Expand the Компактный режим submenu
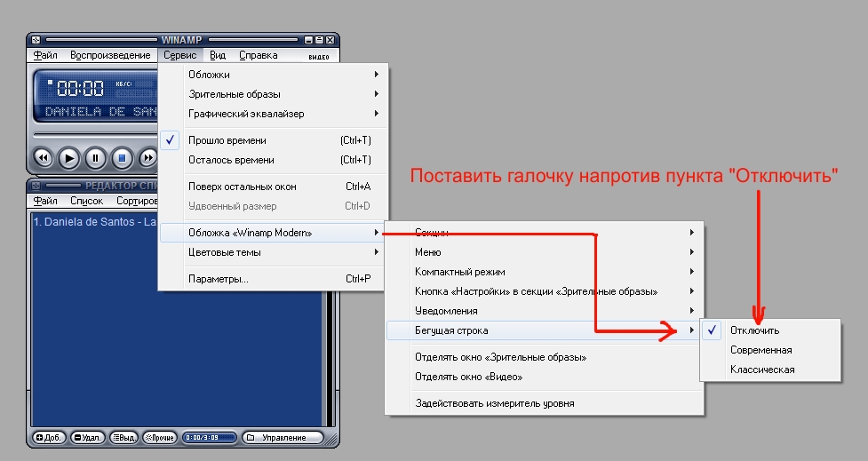The width and height of the screenshot is (868, 461). [544, 272]
